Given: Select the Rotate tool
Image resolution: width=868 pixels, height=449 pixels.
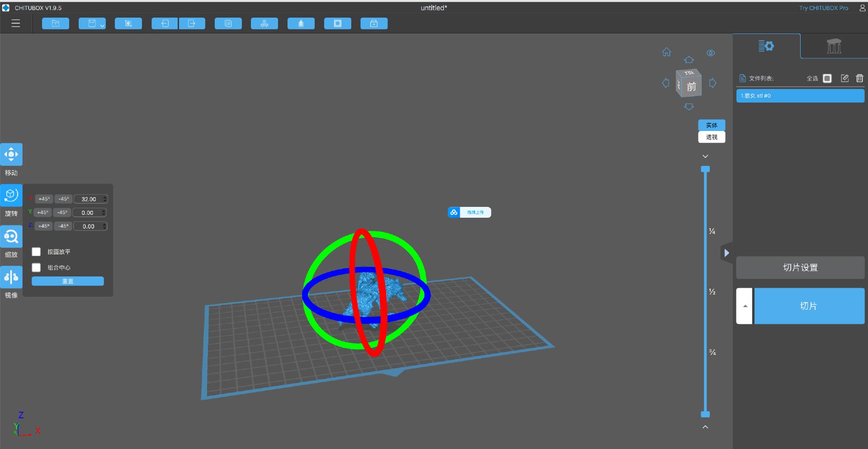Looking at the screenshot, I should click(x=11, y=195).
